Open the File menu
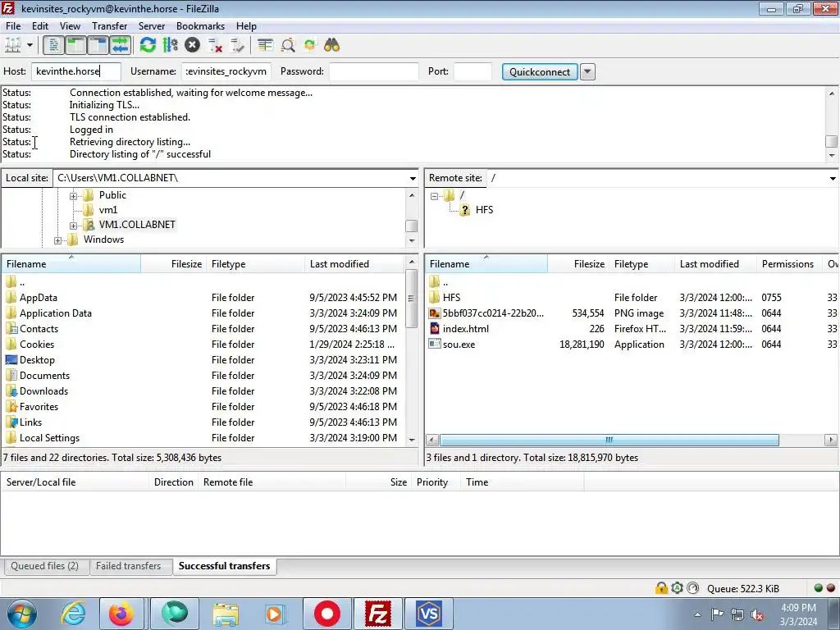This screenshot has width=840, height=630. pos(13,26)
